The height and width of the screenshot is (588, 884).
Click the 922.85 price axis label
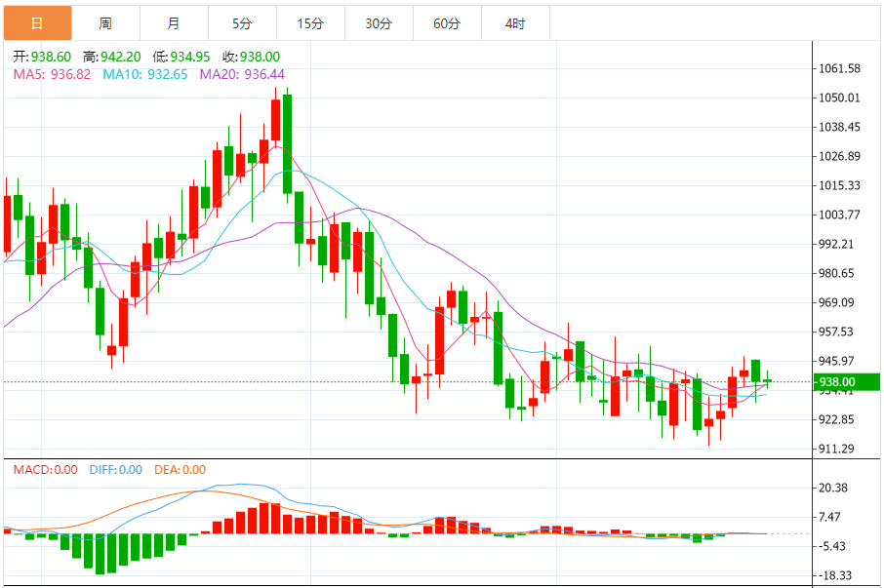pyautogui.click(x=836, y=419)
